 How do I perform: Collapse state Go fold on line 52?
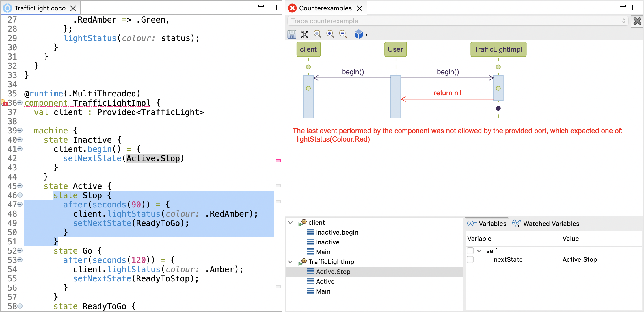pos(20,250)
